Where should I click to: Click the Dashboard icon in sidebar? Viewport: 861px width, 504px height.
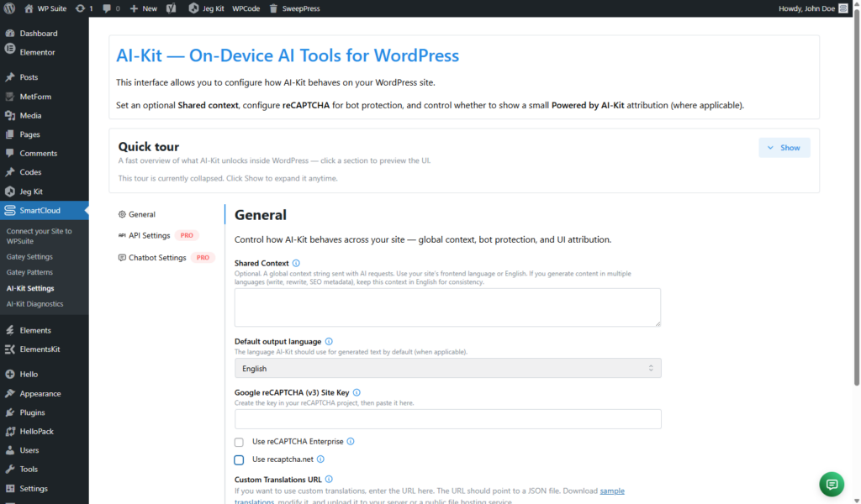point(10,33)
